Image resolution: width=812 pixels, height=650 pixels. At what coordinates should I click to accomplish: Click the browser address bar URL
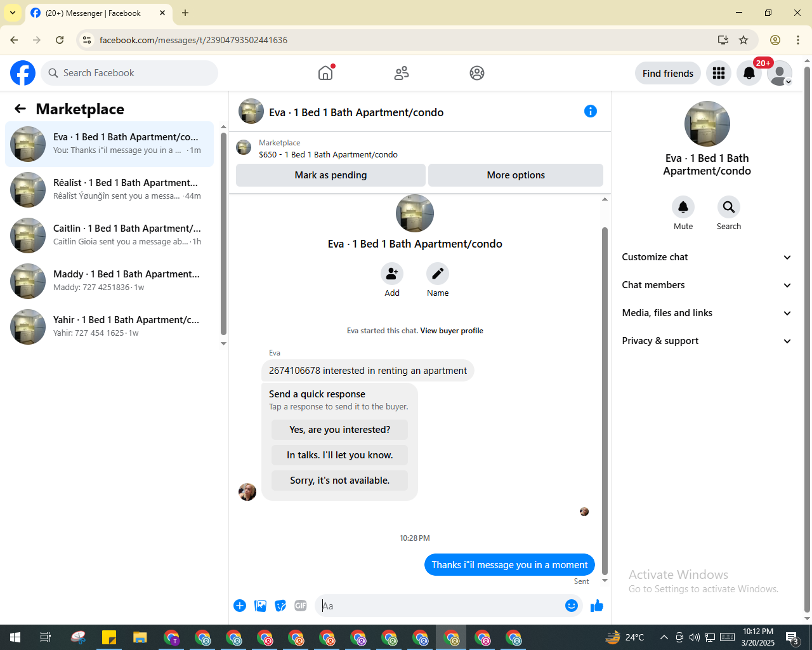pos(193,40)
